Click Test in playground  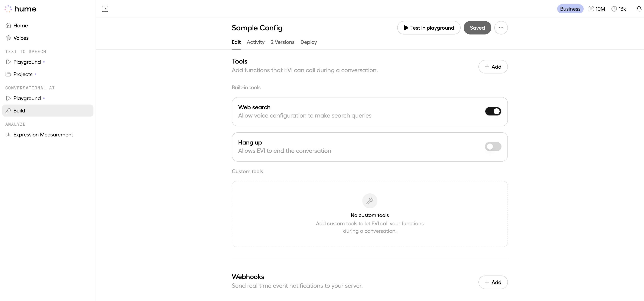tap(428, 28)
